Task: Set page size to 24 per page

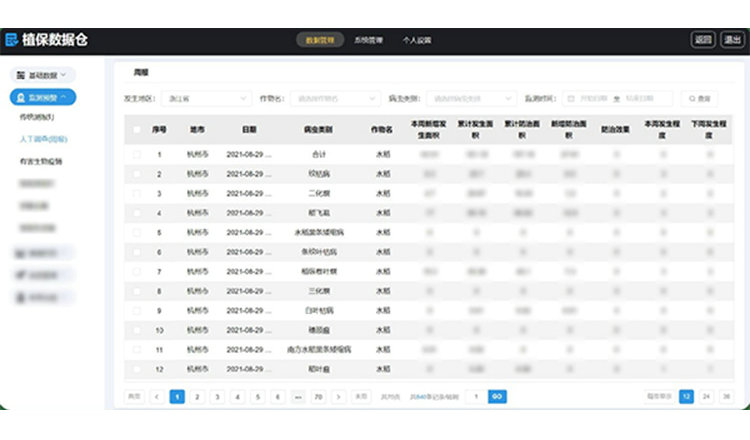Action: (707, 396)
